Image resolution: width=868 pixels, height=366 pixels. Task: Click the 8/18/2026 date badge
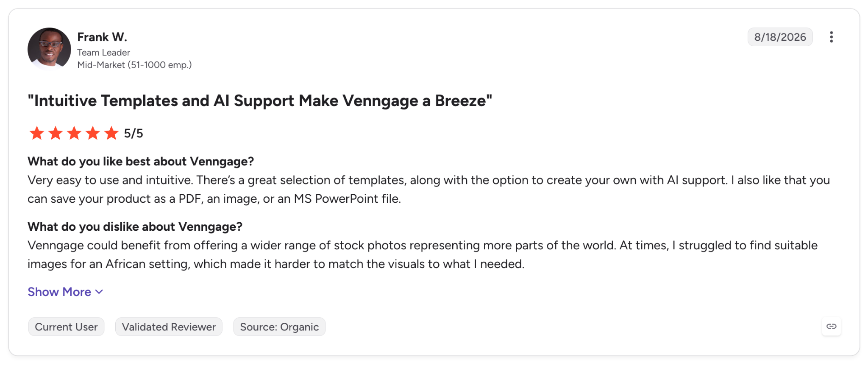point(780,37)
